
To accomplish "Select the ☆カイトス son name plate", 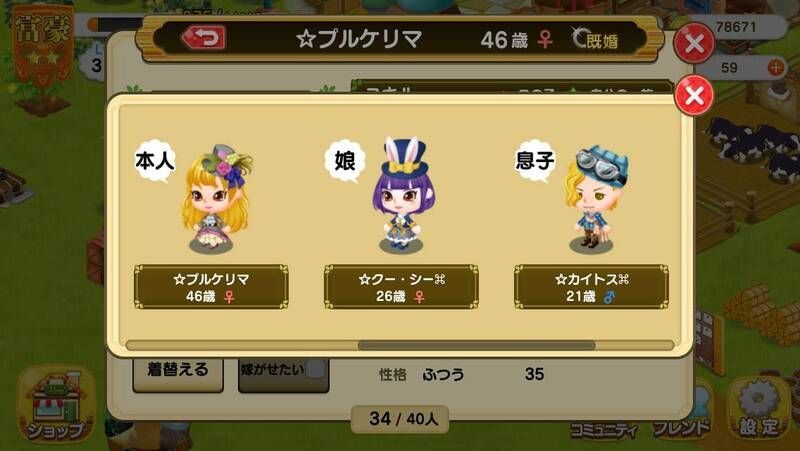I will (x=591, y=287).
